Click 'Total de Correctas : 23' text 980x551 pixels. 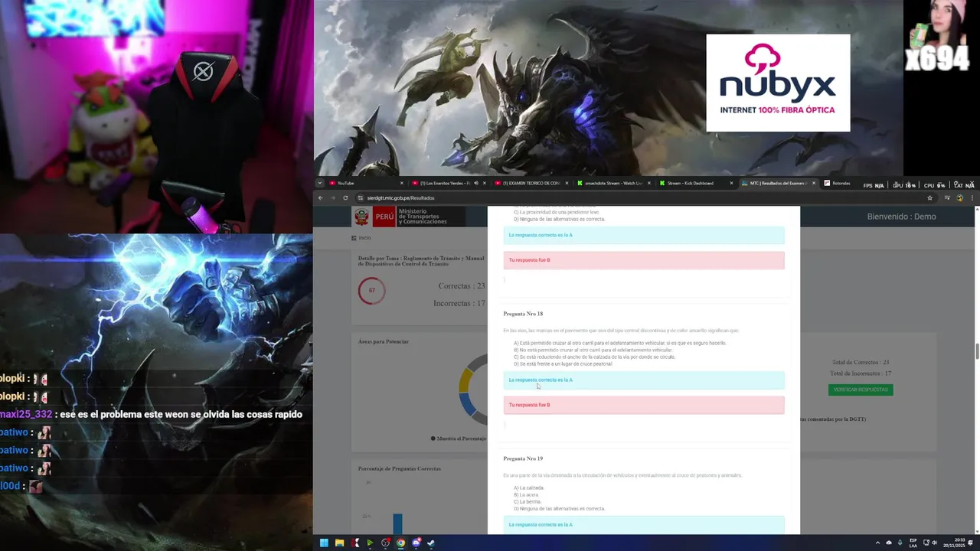point(861,362)
